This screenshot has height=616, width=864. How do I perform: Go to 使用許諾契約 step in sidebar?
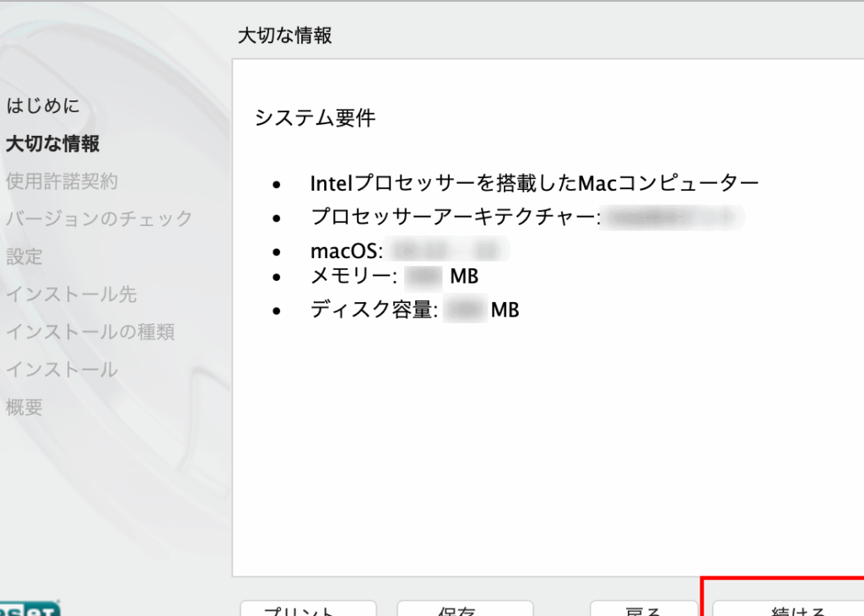click(x=62, y=181)
